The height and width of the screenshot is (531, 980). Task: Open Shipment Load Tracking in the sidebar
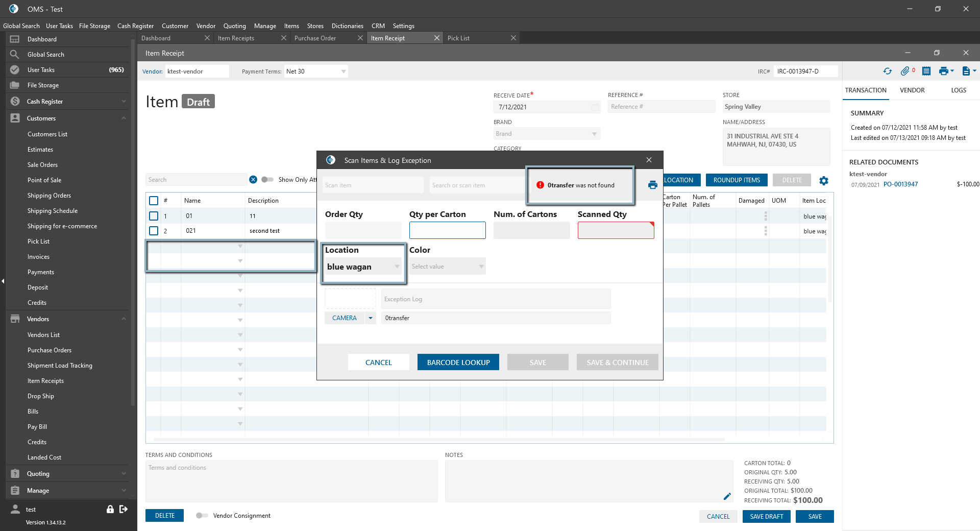(x=60, y=366)
